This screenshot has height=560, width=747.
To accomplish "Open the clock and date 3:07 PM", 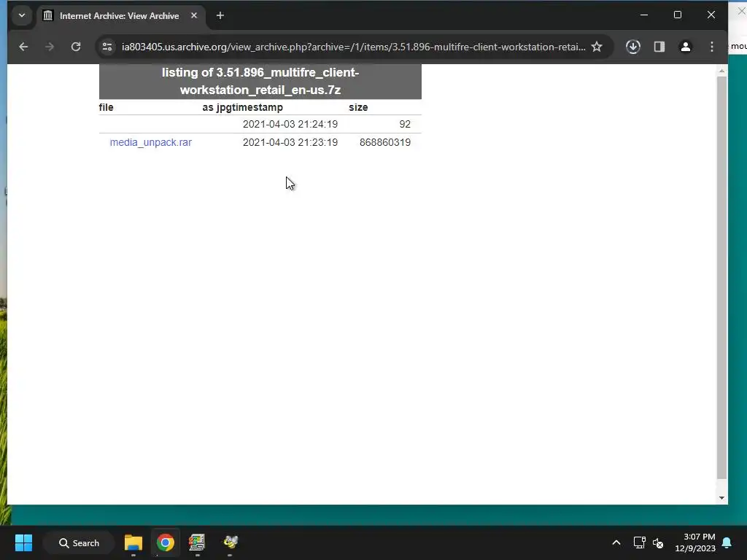I will 695,542.
